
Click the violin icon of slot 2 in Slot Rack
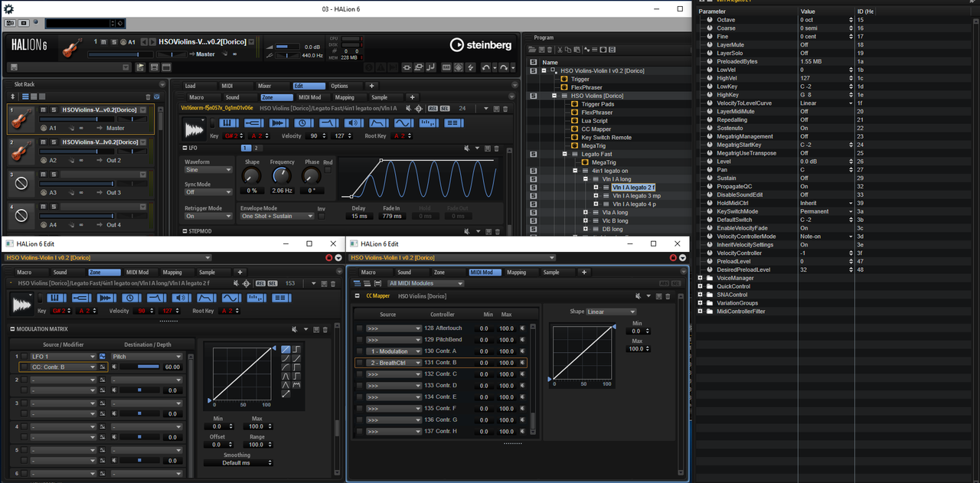(x=21, y=149)
